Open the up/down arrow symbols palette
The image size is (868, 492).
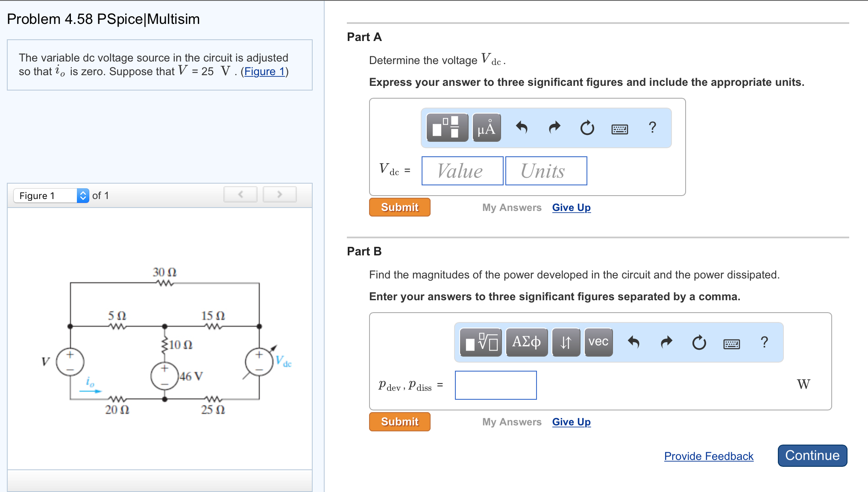point(566,341)
